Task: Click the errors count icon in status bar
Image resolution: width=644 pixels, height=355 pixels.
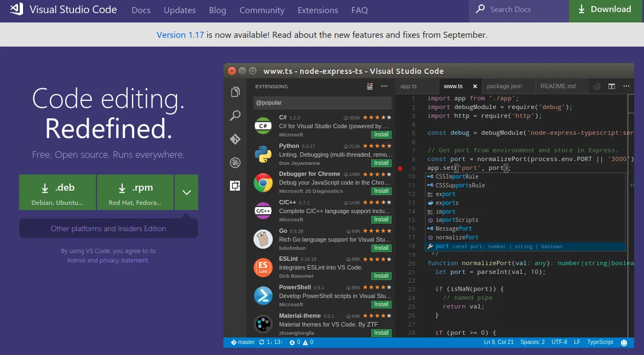Action: [x=292, y=342]
